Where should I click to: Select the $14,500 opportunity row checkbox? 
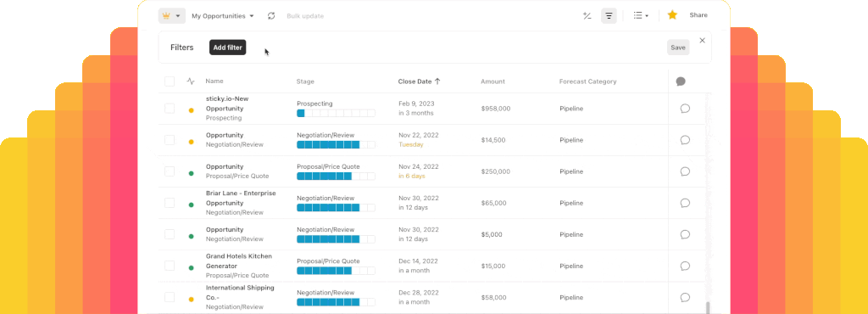(170, 140)
